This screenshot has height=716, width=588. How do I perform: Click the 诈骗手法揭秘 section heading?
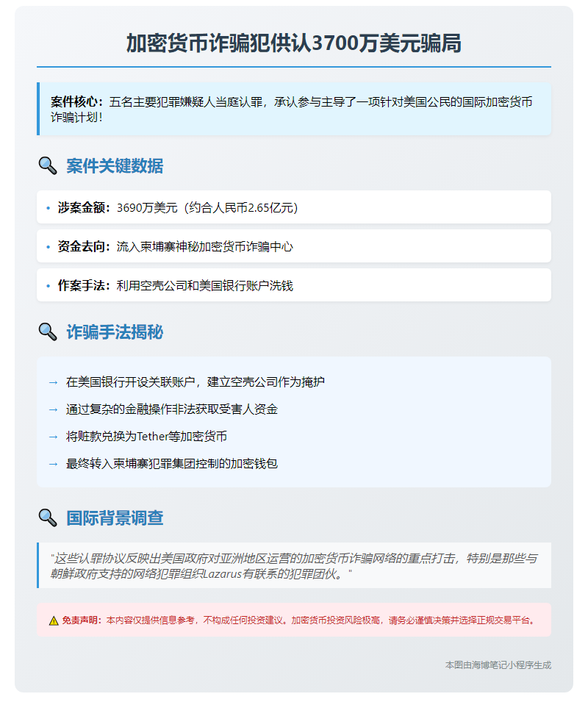115,332
